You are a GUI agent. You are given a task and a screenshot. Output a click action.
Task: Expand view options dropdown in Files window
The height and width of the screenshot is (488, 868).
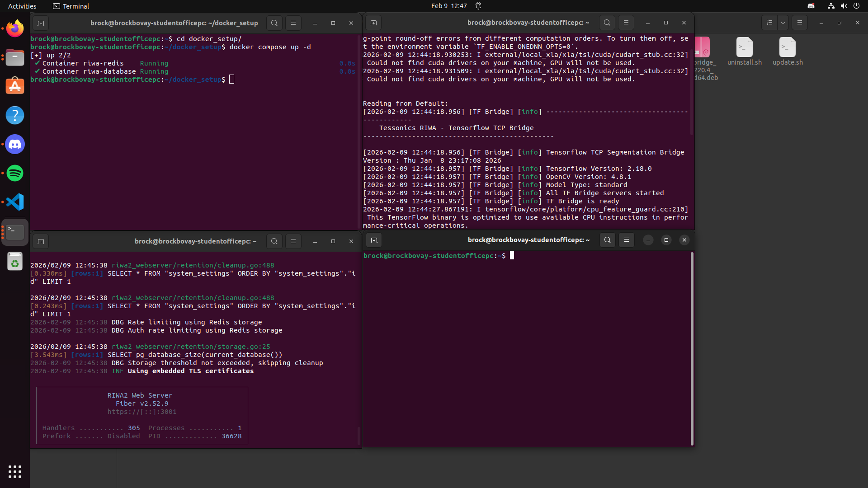[783, 23]
